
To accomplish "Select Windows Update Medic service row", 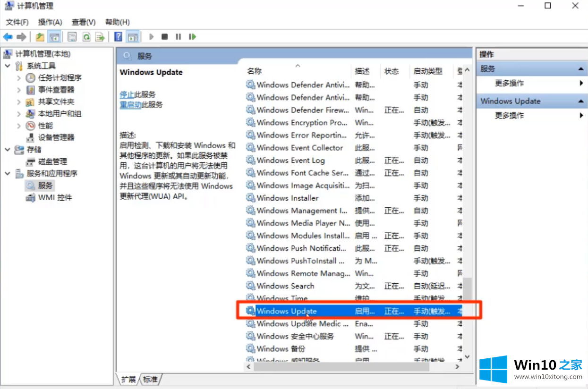I will [354, 323].
